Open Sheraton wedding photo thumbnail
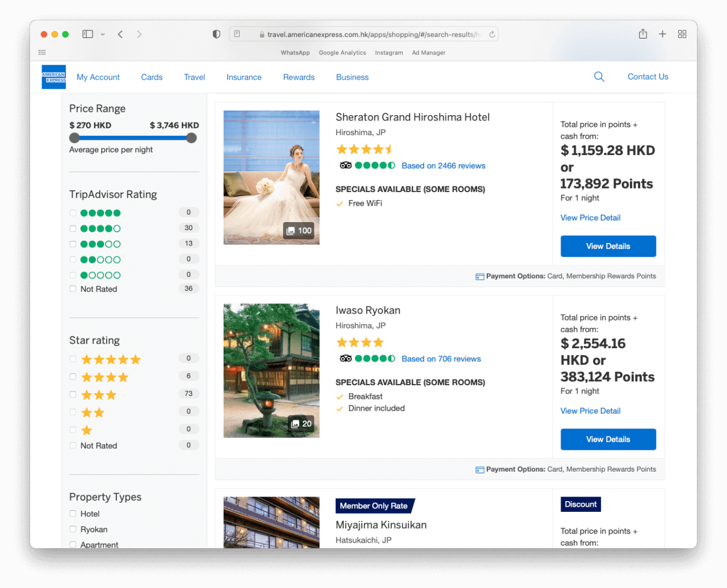Image resolution: width=727 pixels, height=588 pixels. (271, 177)
